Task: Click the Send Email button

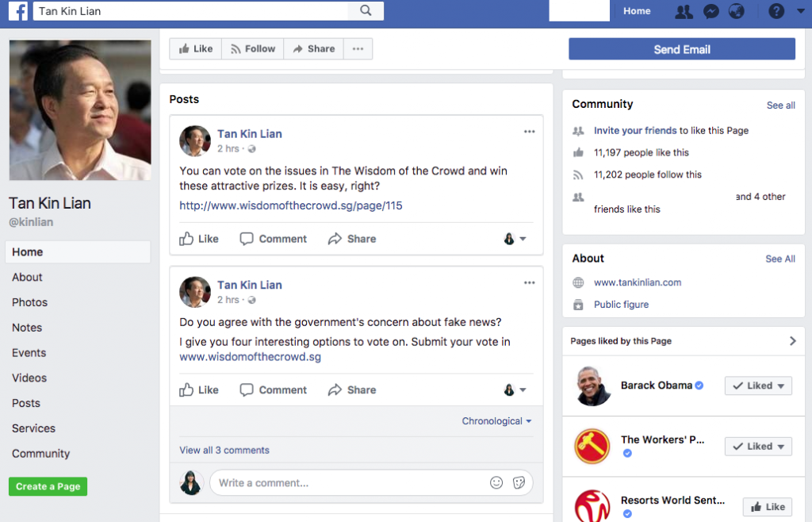Action: [681, 49]
